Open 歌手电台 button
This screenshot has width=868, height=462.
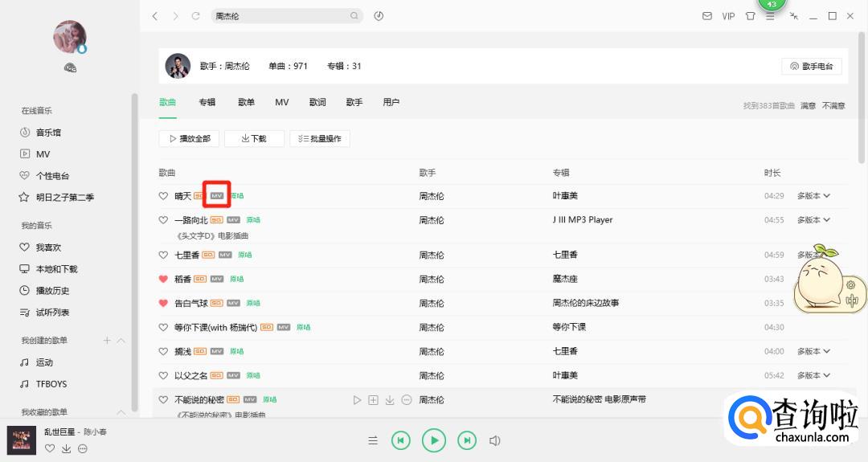click(812, 66)
